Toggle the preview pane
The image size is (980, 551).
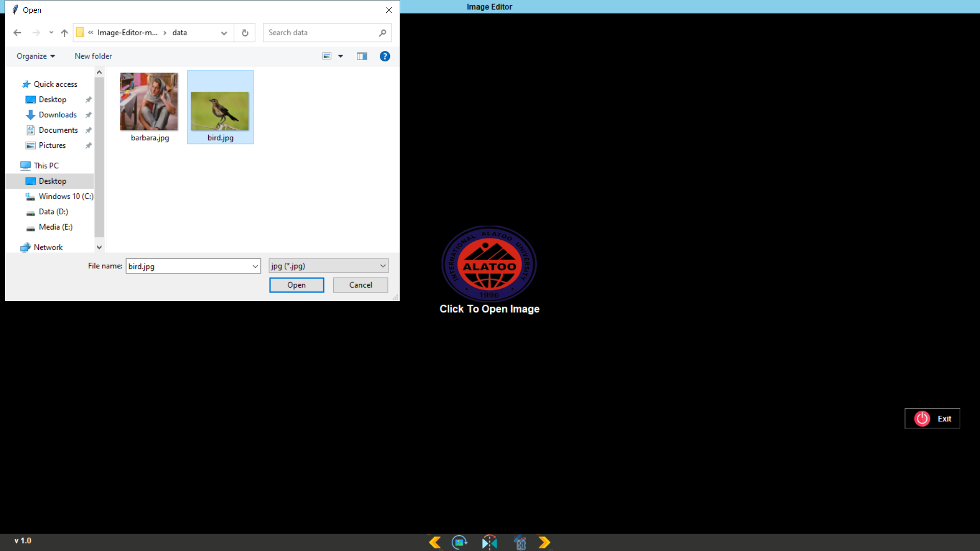point(362,56)
